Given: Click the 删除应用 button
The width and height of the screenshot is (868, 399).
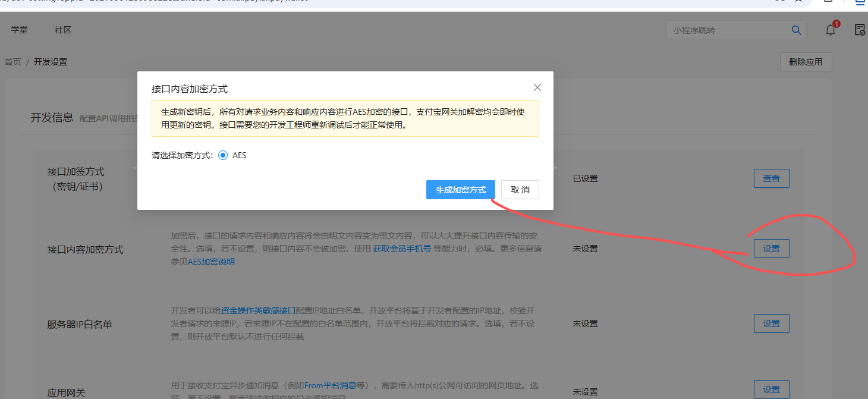Looking at the screenshot, I should (x=806, y=62).
